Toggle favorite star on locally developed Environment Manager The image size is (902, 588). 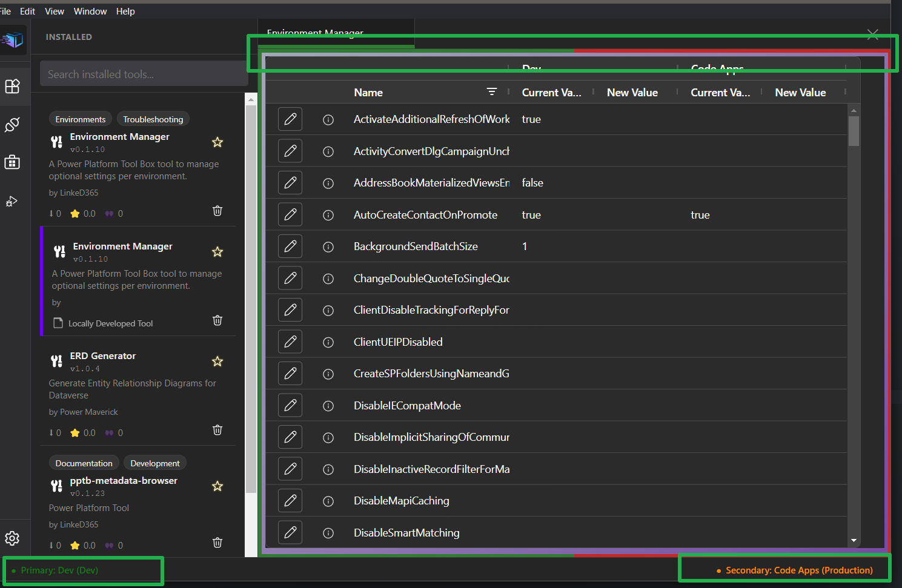point(217,252)
